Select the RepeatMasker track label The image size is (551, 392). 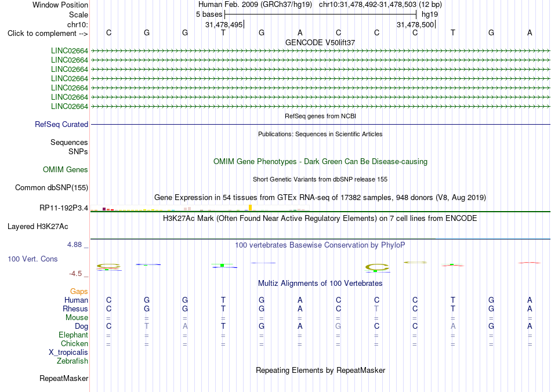pos(64,378)
